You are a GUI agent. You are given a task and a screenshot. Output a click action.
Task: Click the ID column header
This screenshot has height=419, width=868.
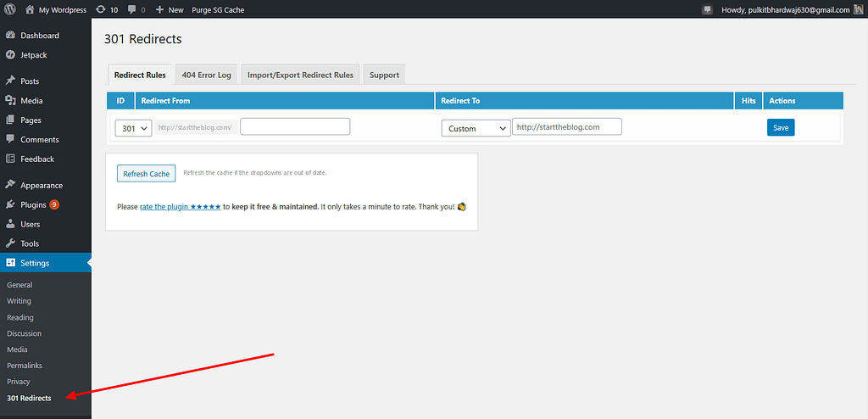click(120, 101)
